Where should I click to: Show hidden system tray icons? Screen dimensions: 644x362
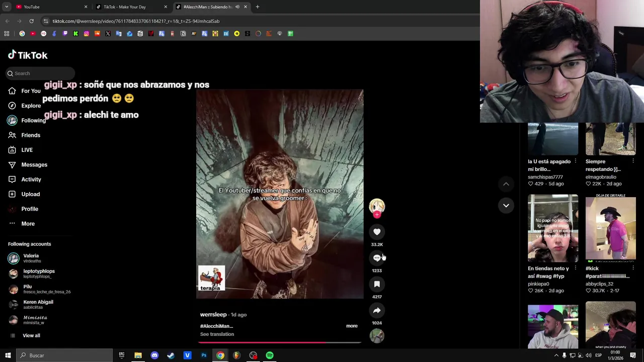point(556,355)
